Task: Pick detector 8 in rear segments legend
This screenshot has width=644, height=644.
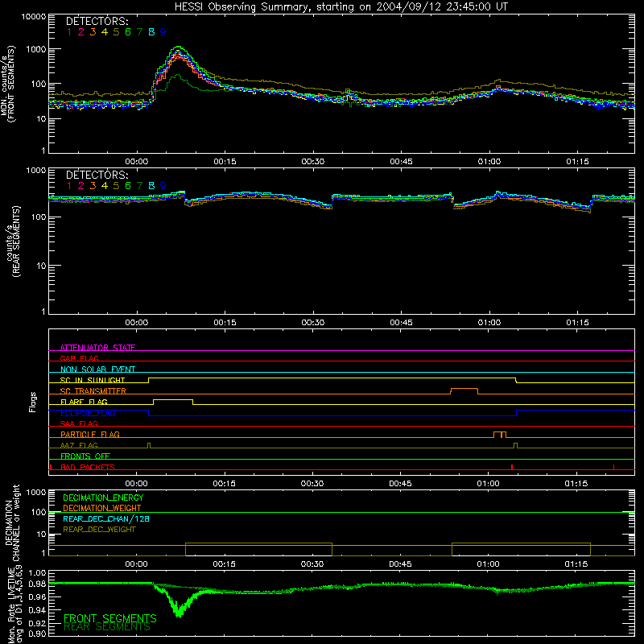Action: coord(151,186)
